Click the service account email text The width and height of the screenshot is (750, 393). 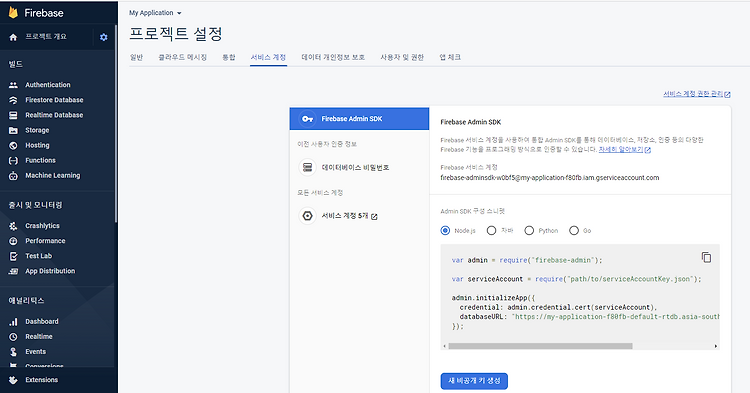pyautogui.click(x=550, y=178)
